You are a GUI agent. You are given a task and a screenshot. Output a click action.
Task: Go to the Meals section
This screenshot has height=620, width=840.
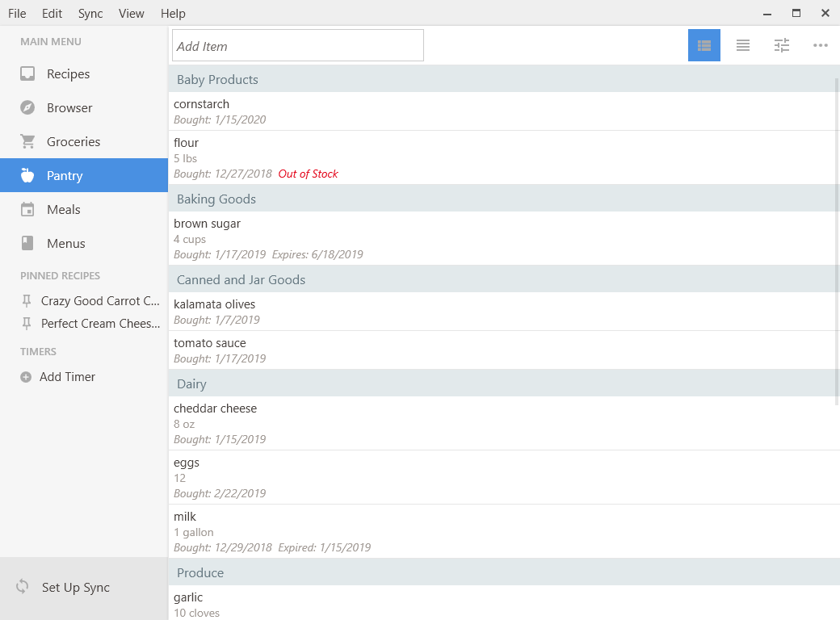tap(84, 209)
